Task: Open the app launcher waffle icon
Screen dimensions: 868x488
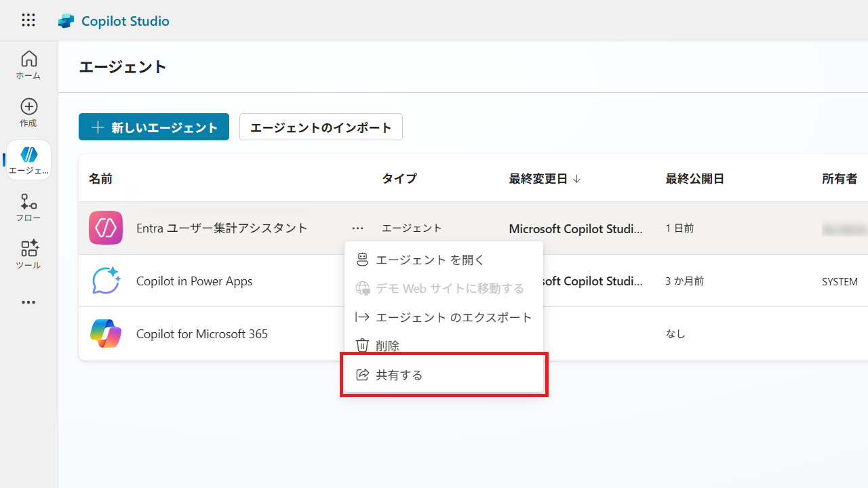Action: (x=28, y=20)
